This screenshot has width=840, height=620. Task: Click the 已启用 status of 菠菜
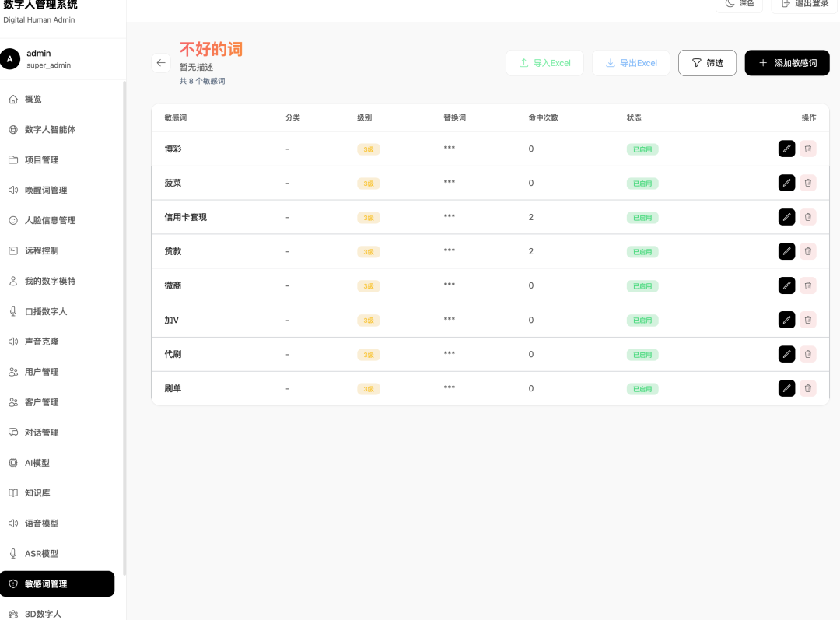pos(642,184)
